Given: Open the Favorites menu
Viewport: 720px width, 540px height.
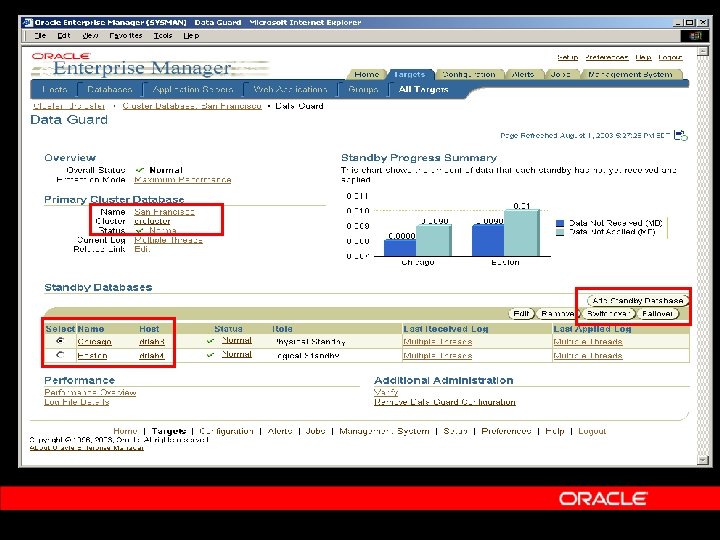Looking at the screenshot, I should [x=126, y=35].
